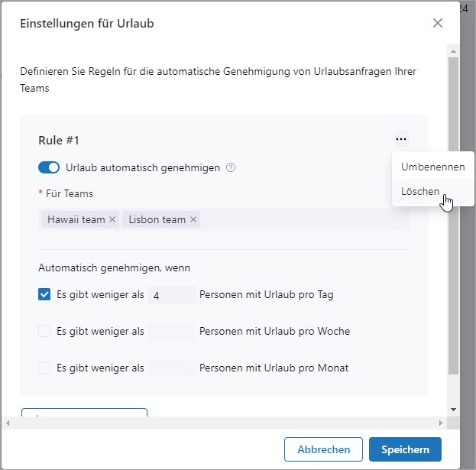Click the vertical scrollbar down arrow
476x470 pixels.
point(453,409)
